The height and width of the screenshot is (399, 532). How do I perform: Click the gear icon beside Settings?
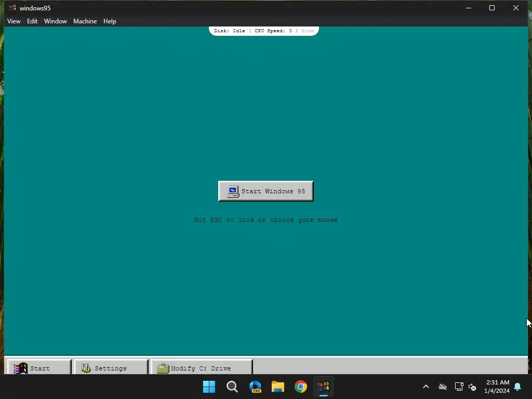pyautogui.click(x=86, y=368)
